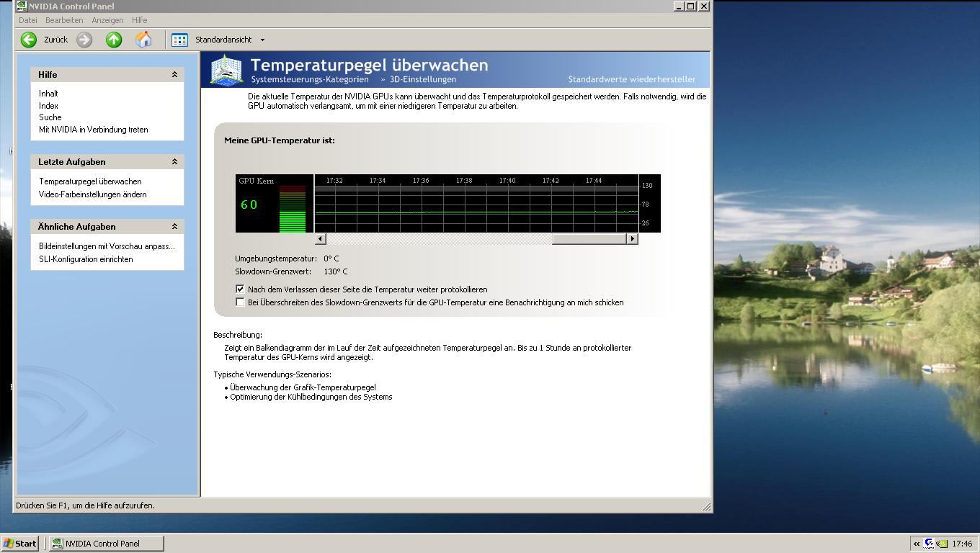Open Bildeinstellungen mit Vorschau anpassen task
Image resolution: width=980 pixels, height=553 pixels.
click(107, 246)
